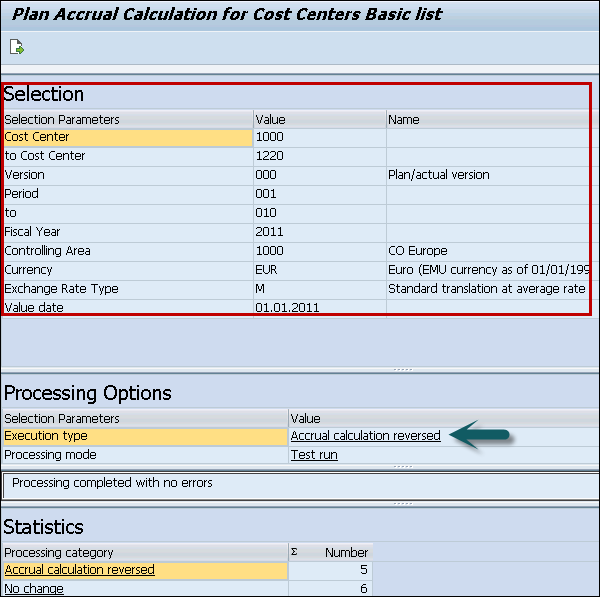
Task: Select the highlighted Cost Center parameter cell
Action: point(126,137)
